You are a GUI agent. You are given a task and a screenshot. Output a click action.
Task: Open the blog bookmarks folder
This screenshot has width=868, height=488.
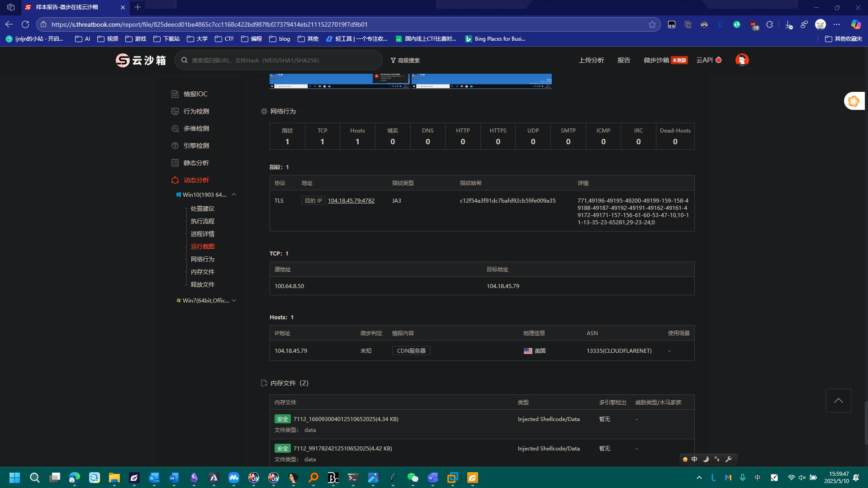[x=280, y=39]
